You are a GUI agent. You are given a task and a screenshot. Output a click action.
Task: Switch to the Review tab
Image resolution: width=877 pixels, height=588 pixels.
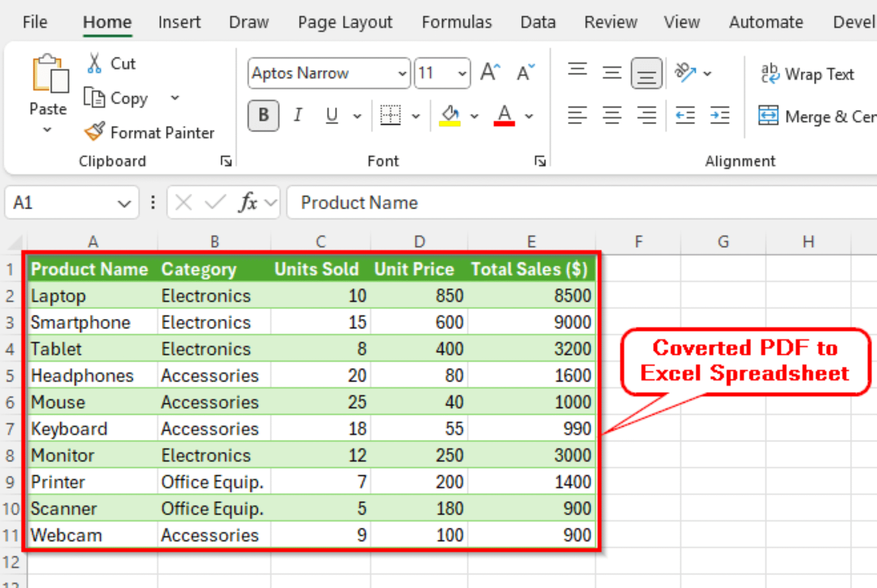coord(611,22)
